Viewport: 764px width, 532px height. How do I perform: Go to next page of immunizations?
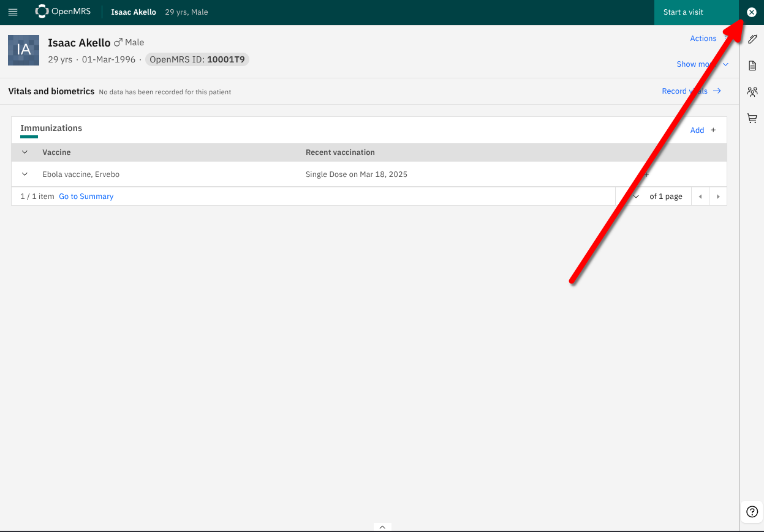717,197
